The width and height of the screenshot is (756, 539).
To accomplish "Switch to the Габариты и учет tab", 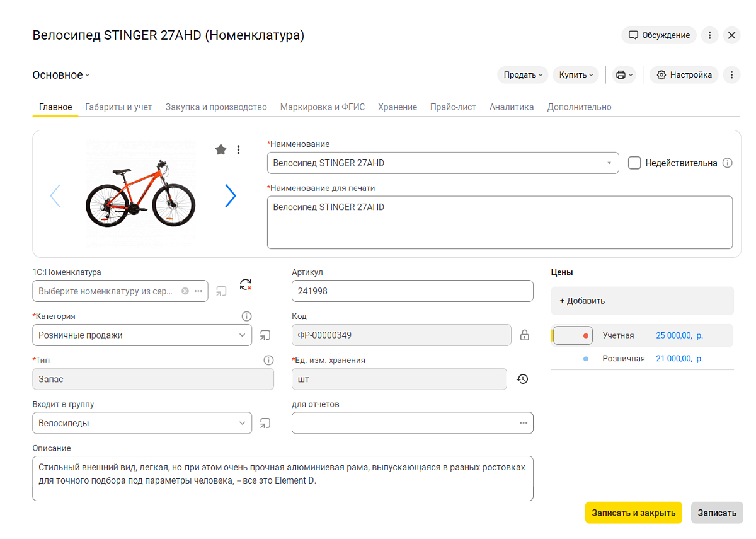I will [118, 107].
